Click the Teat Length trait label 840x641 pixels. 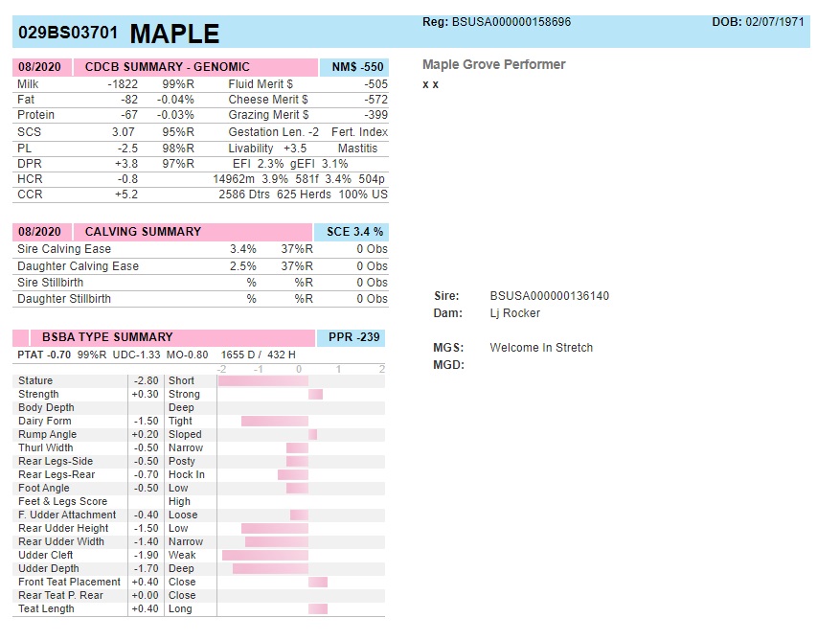tap(46, 608)
